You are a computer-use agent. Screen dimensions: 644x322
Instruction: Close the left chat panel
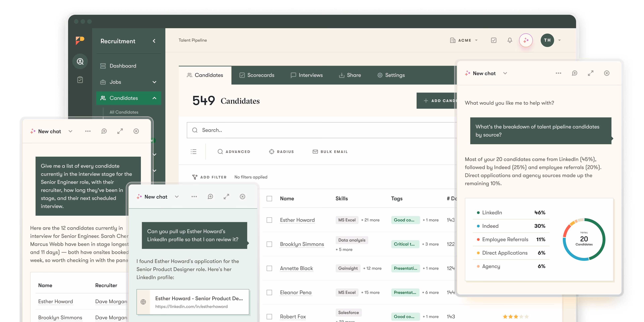[136, 131]
